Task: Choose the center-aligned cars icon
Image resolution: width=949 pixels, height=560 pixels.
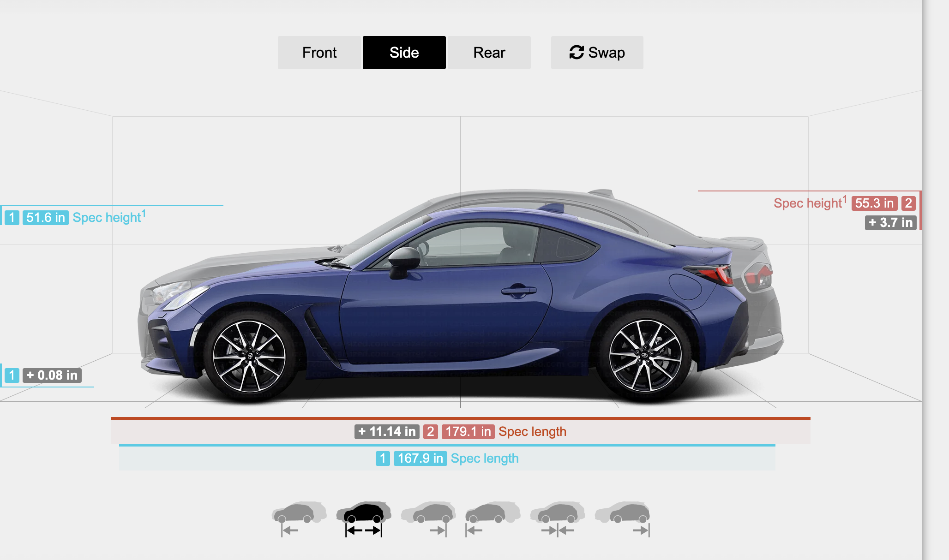Action: point(557,519)
